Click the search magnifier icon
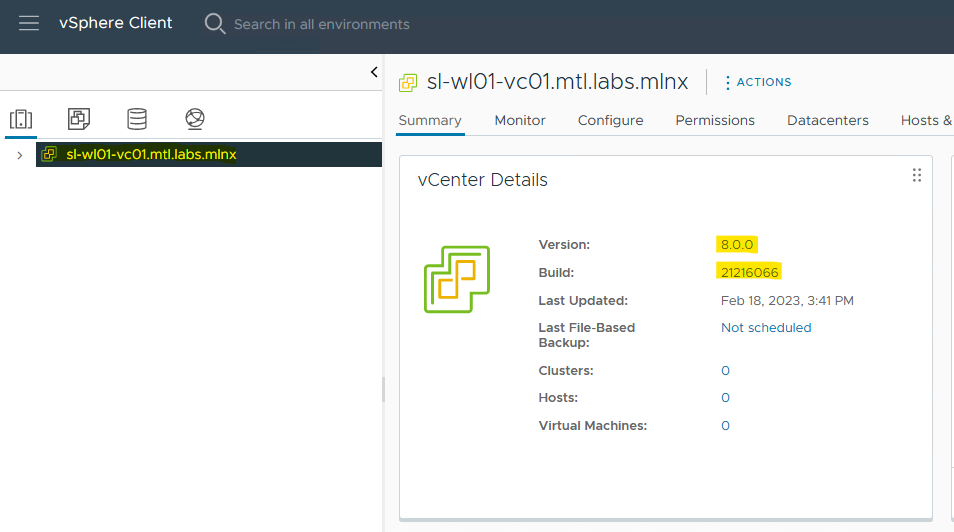Screen dimensions: 954x532 pyautogui.click(x=215, y=24)
